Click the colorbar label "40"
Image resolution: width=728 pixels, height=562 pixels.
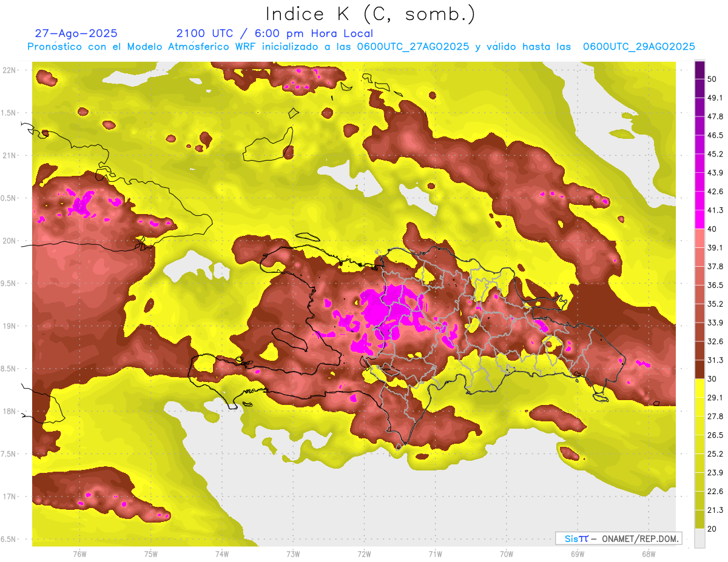[713, 229]
